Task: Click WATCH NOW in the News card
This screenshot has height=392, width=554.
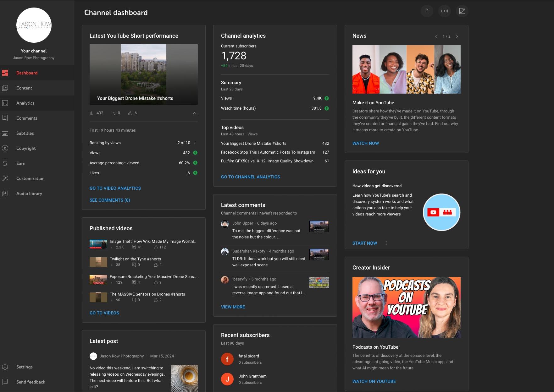Action: 366,143
